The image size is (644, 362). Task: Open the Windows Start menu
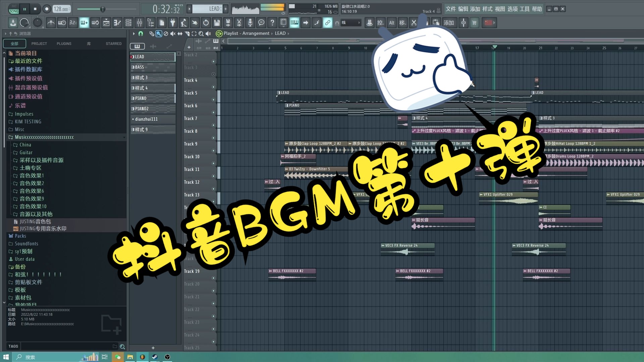(6, 357)
